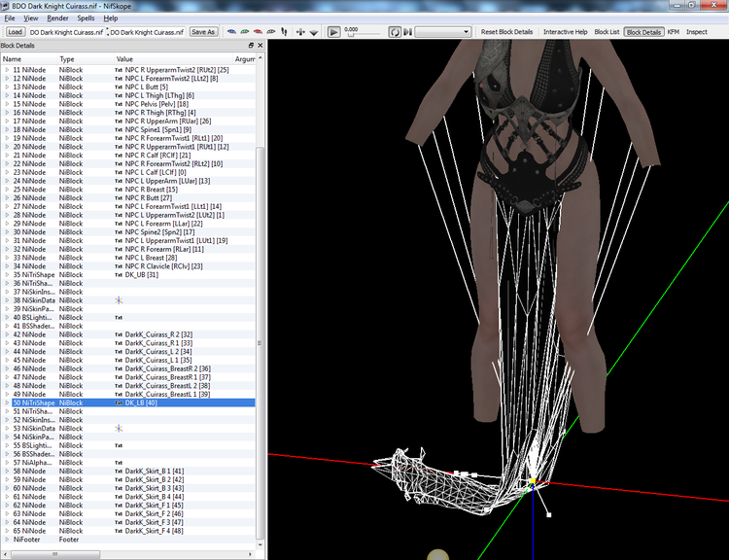Click the Name column header
The image size is (729, 560).
pos(29,59)
